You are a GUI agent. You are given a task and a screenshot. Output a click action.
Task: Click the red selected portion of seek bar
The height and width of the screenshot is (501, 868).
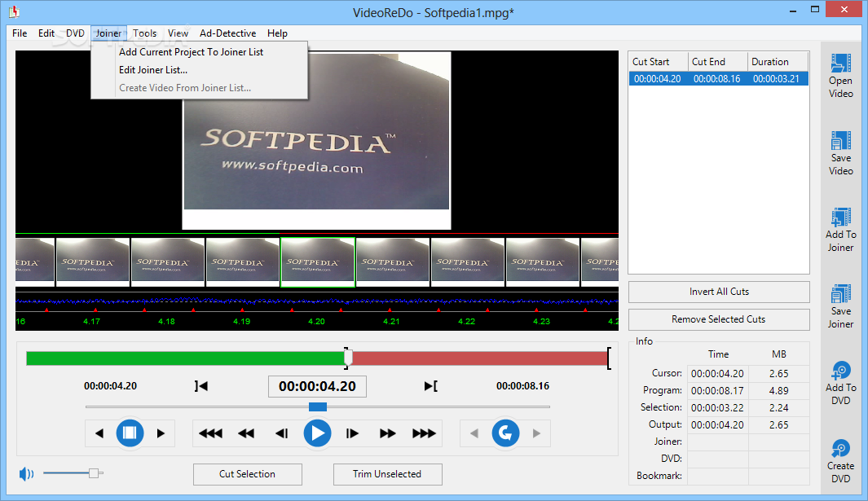pyautogui.click(x=479, y=358)
